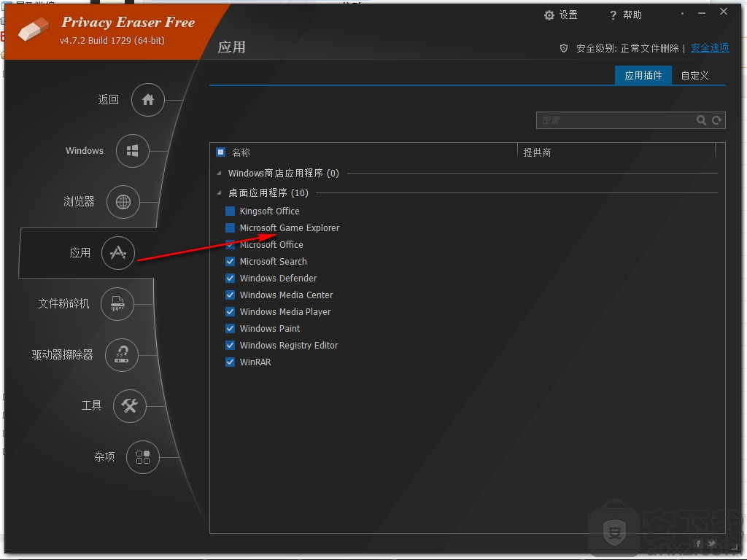Uncheck the WinRAR checkbox
This screenshot has width=747, height=560.
pos(230,362)
